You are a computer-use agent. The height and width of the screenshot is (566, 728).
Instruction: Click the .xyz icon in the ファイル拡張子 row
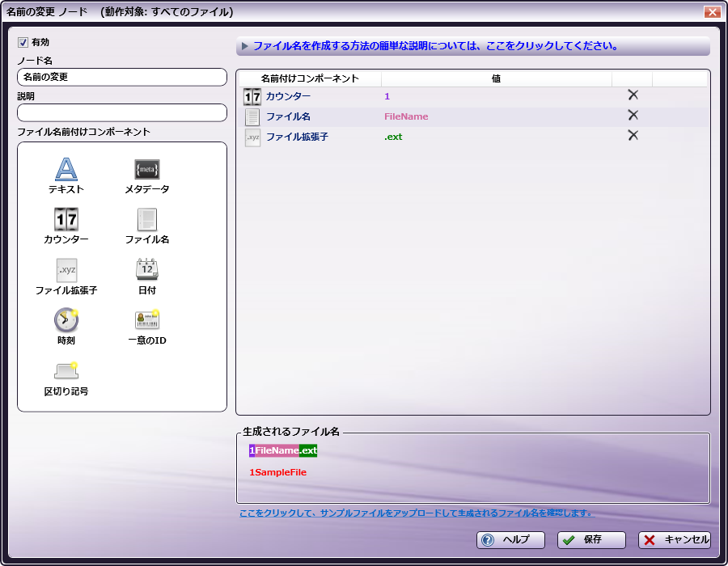(x=252, y=137)
